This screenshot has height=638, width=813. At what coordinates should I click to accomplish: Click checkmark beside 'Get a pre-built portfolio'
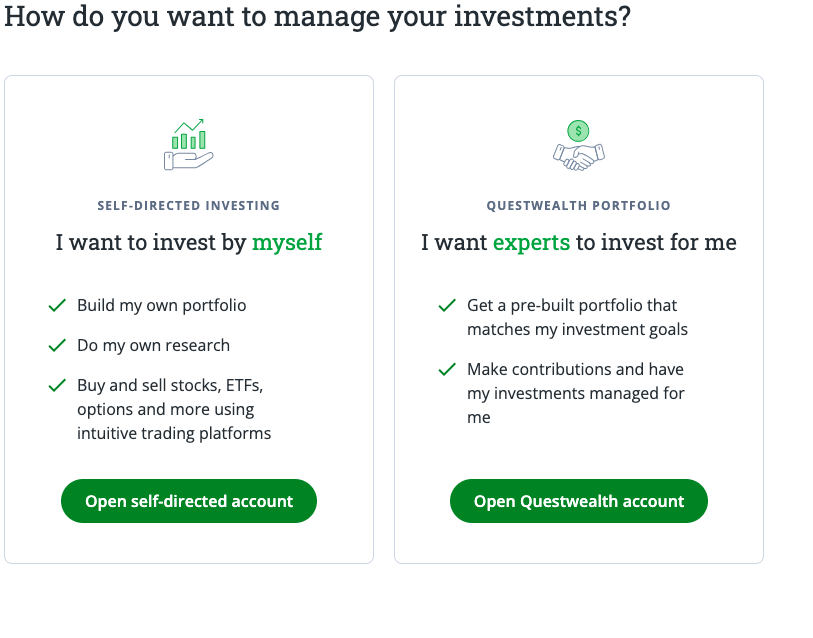[x=446, y=305]
